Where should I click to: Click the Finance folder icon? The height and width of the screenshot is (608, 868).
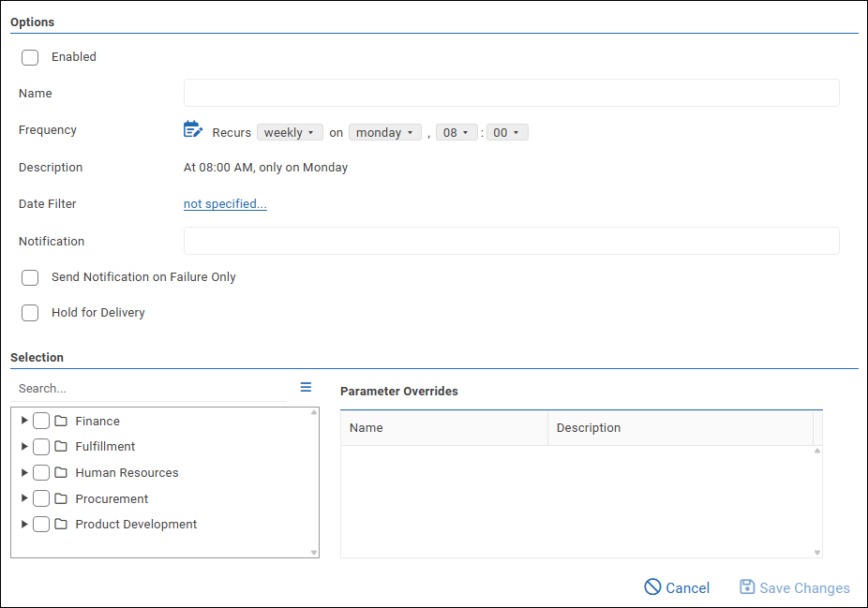[x=61, y=421]
